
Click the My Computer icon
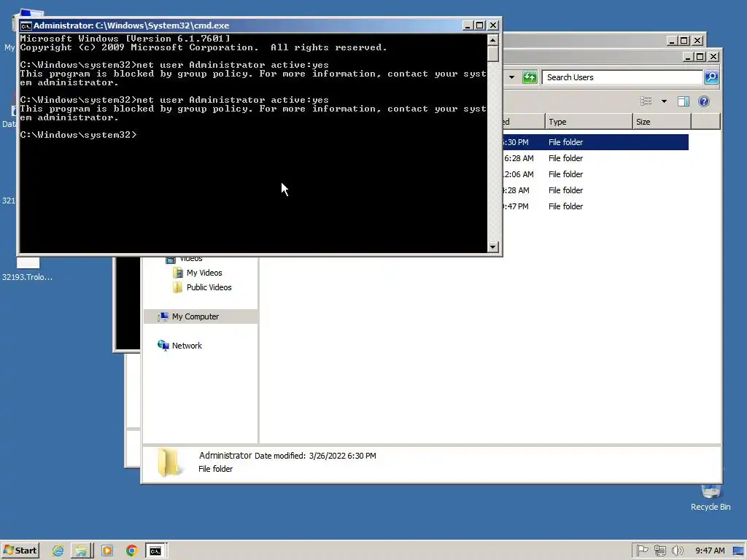pyautogui.click(x=163, y=316)
